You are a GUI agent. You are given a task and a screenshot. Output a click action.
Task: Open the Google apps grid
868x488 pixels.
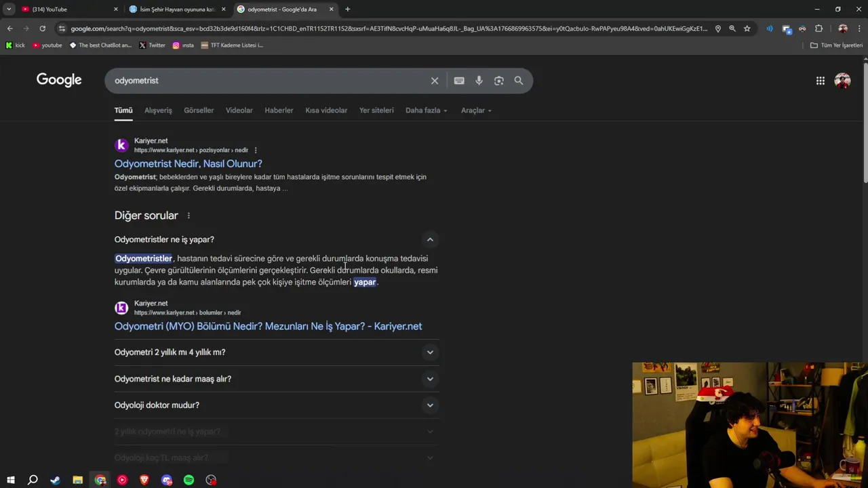821,81
